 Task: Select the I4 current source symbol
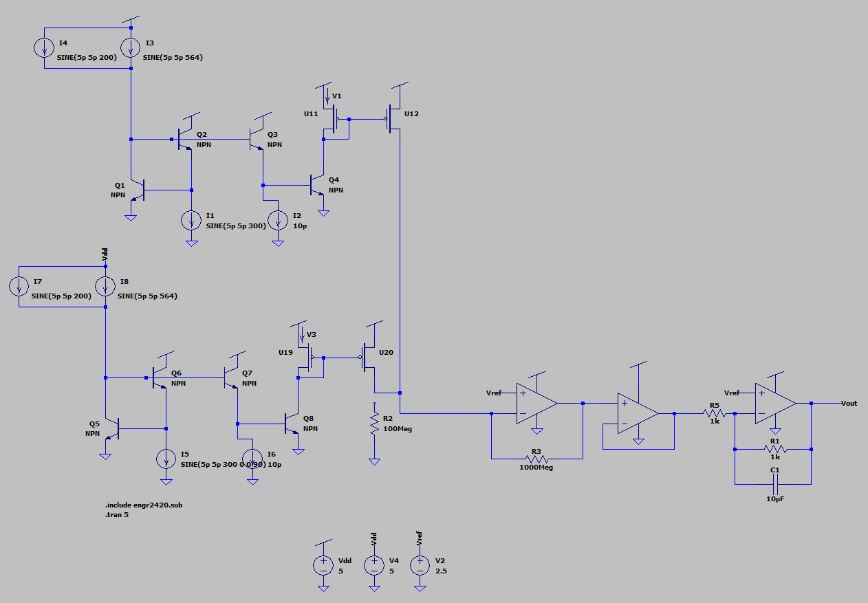tap(45, 47)
